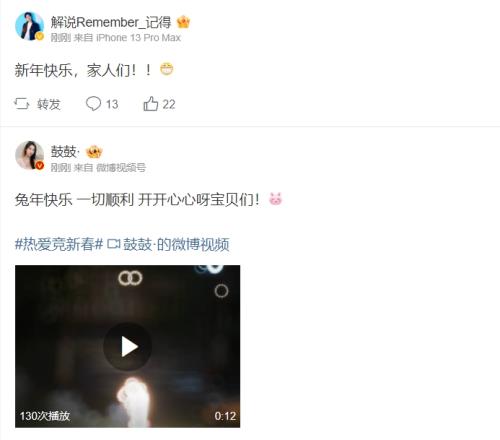Image resolution: width=500 pixels, height=440 pixels.
Task: Open 解说Remember_记得 profile avatar
Action: (29, 26)
